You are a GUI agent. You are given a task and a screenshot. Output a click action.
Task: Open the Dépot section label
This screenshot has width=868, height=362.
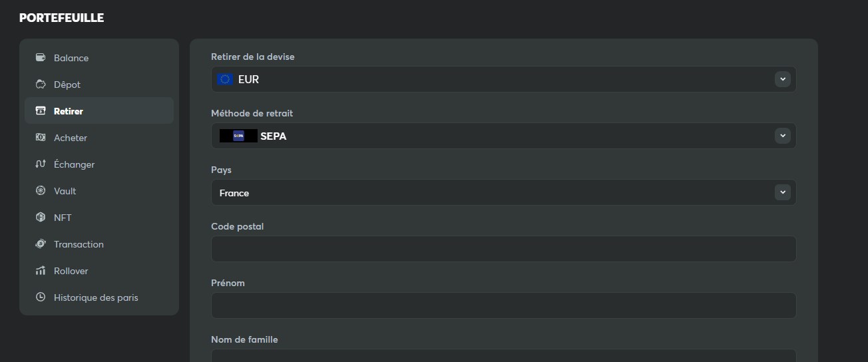[67, 85]
